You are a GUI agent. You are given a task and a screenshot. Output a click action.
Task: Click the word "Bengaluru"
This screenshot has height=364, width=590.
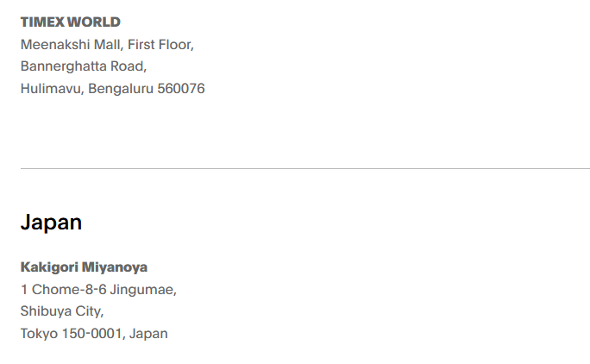click(x=119, y=89)
